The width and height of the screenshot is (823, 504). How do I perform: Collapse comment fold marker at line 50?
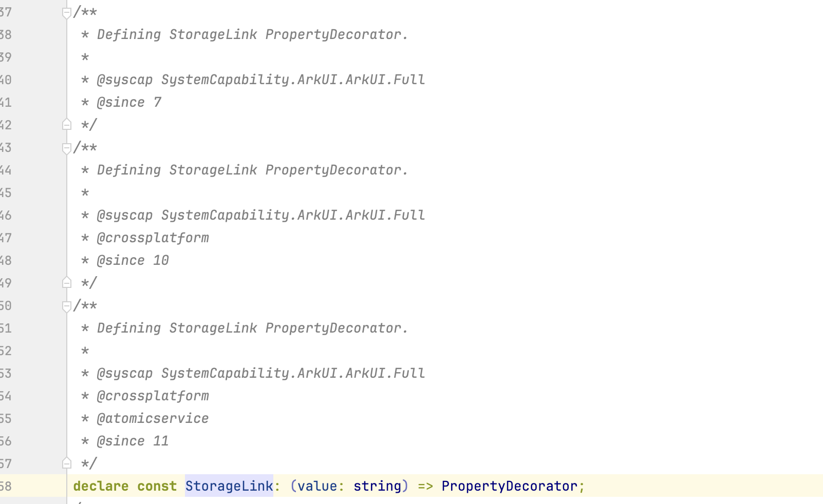coord(67,306)
